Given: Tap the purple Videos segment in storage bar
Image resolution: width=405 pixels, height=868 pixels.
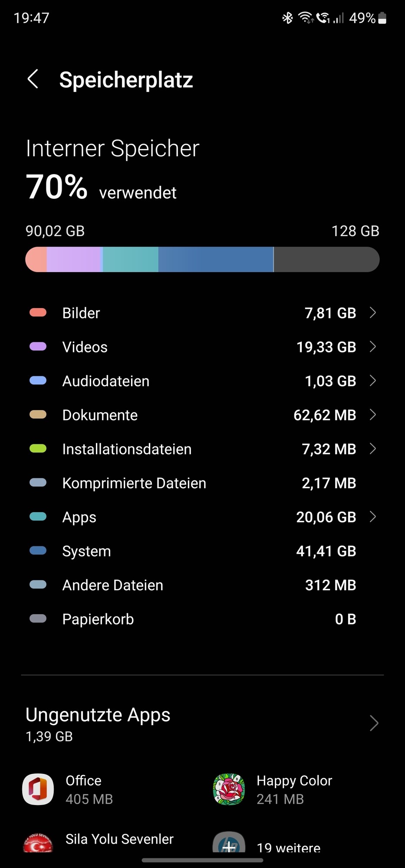Looking at the screenshot, I should [74, 260].
